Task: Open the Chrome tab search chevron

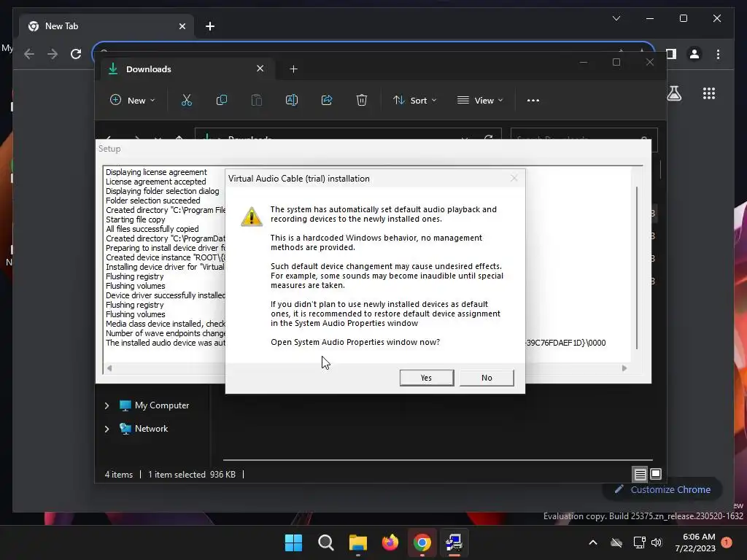Action: point(616,18)
